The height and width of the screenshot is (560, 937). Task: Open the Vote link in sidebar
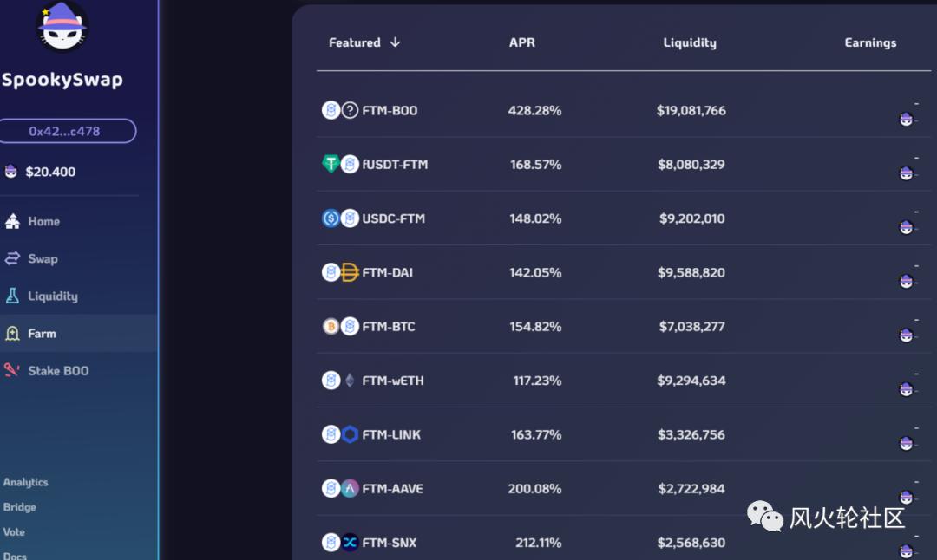14,531
